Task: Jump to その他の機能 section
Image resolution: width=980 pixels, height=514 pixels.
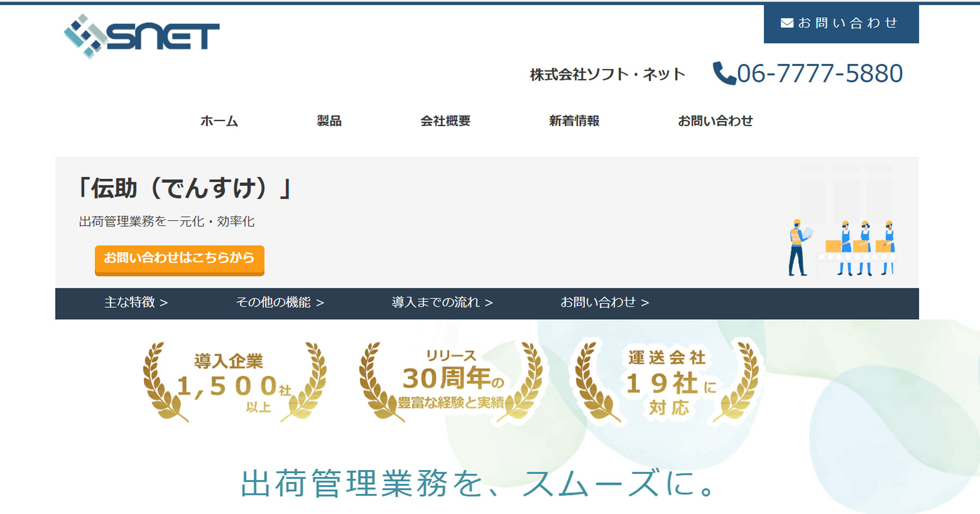Action: (280, 302)
